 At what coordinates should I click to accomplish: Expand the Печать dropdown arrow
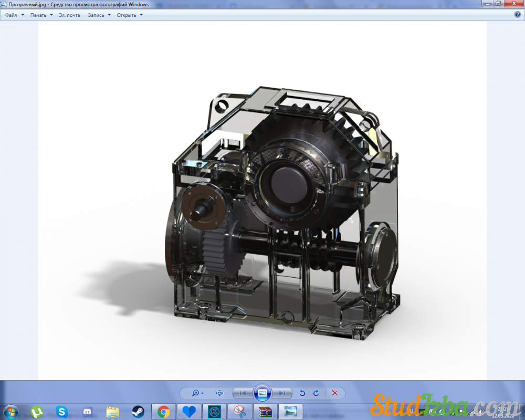tap(51, 15)
